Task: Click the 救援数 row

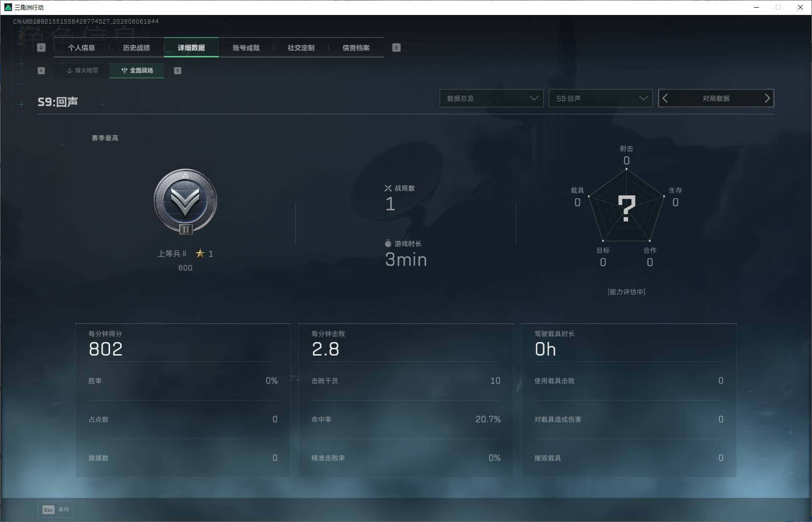Action: pyautogui.click(x=183, y=458)
